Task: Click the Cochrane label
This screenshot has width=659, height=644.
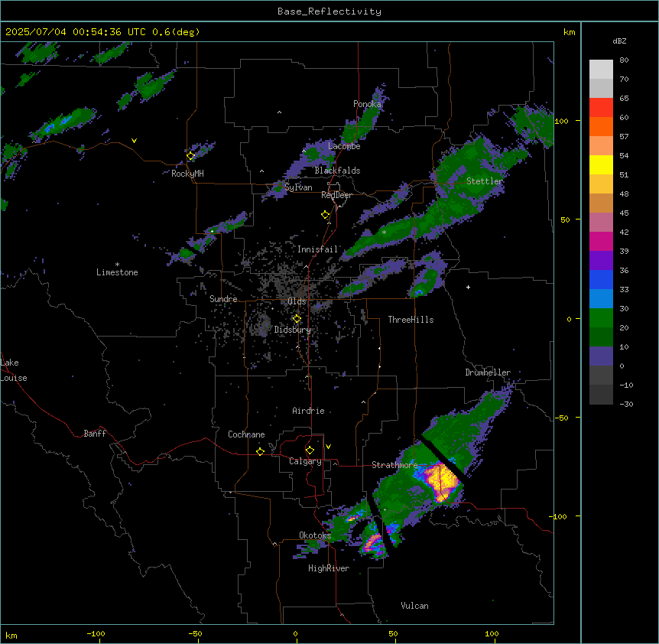Action: tap(246, 434)
